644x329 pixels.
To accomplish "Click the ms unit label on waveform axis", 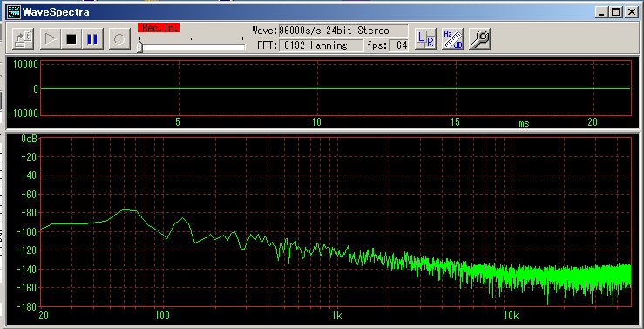I will coord(524,123).
